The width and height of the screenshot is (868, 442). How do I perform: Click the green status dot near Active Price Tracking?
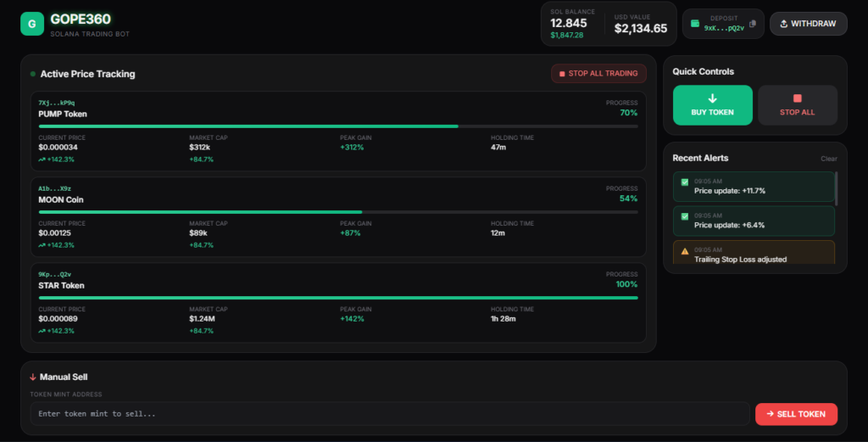coord(33,74)
